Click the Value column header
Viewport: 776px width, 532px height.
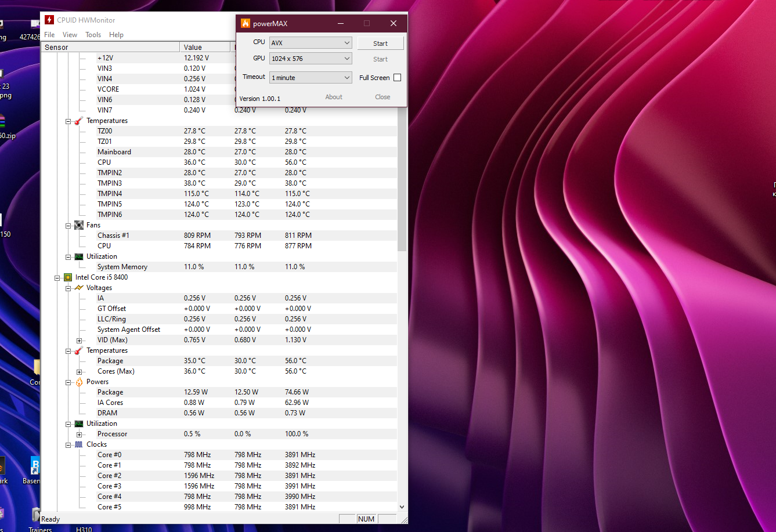pos(205,48)
